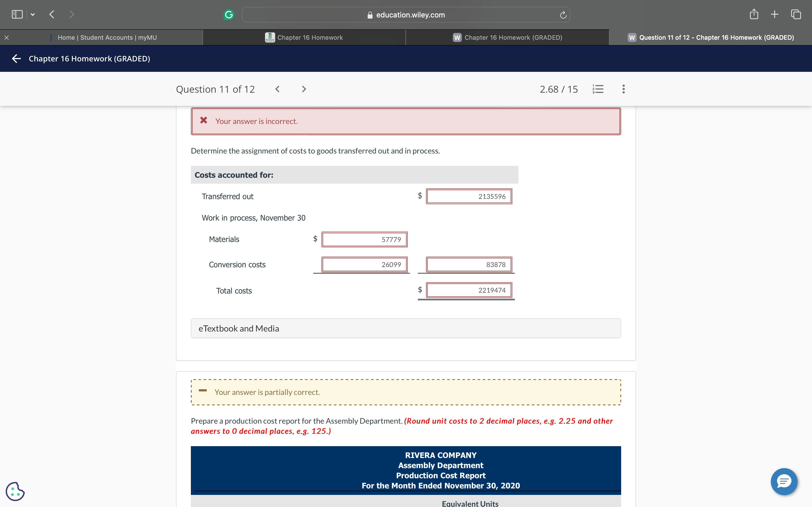Open the three-dot options menu

[x=623, y=89]
